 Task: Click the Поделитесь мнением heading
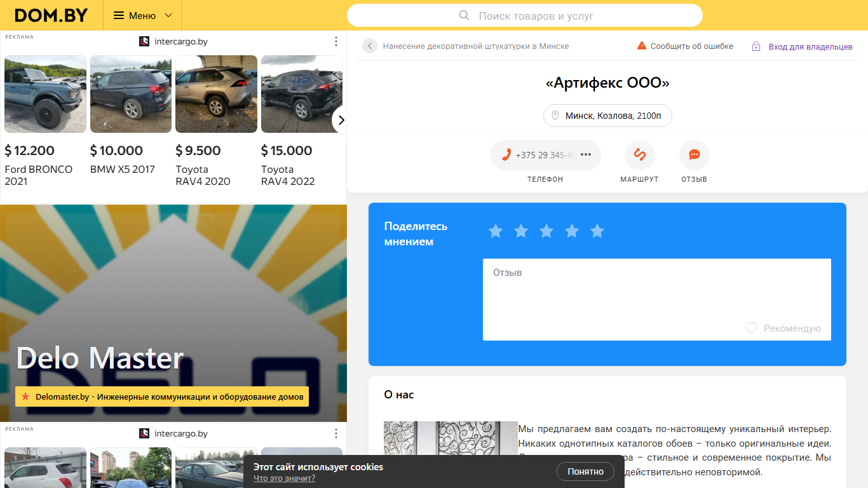coord(416,234)
